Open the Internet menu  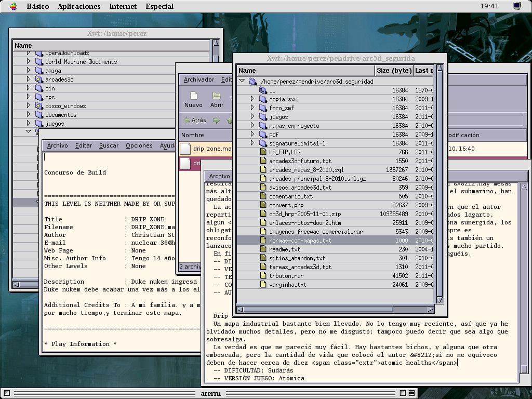click(x=123, y=6)
